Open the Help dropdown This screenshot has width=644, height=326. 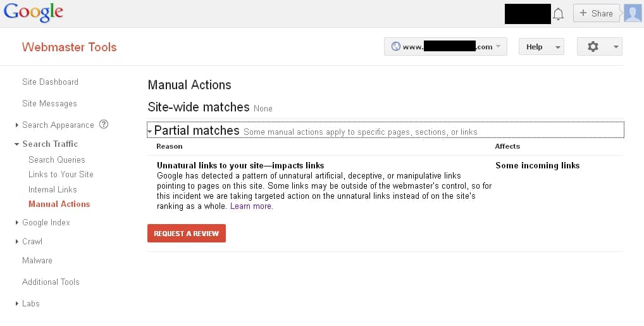click(x=541, y=47)
